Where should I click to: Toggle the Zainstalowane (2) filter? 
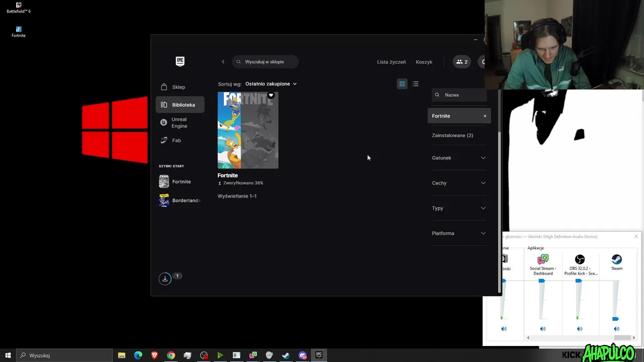[x=452, y=135]
